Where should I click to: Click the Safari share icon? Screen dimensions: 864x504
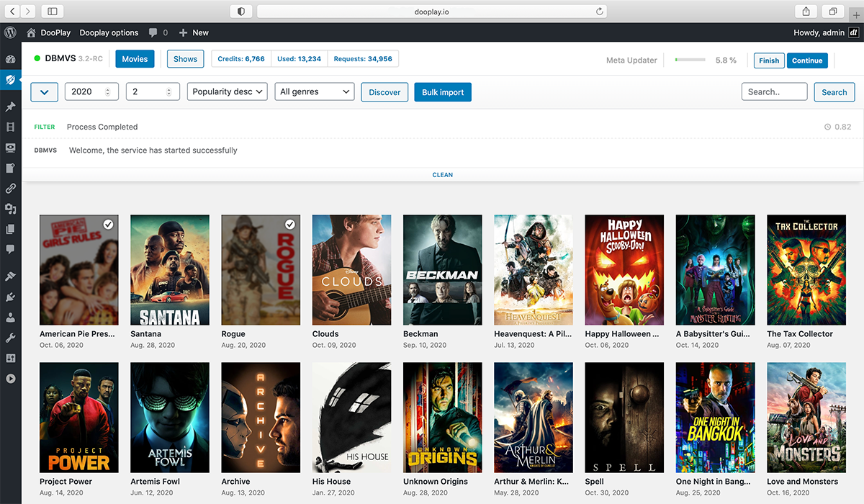pyautogui.click(x=806, y=12)
